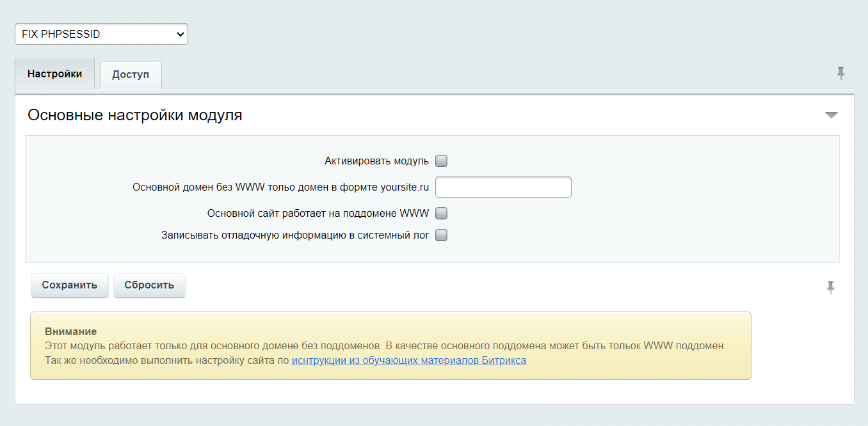Enable the Активировать модуль checkbox
This screenshot has width=868, height=426.
point(441,161)
